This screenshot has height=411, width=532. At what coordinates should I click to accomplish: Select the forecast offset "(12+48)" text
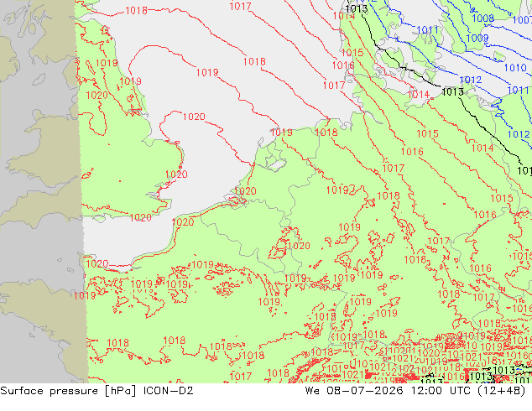[x=501, y=391]
